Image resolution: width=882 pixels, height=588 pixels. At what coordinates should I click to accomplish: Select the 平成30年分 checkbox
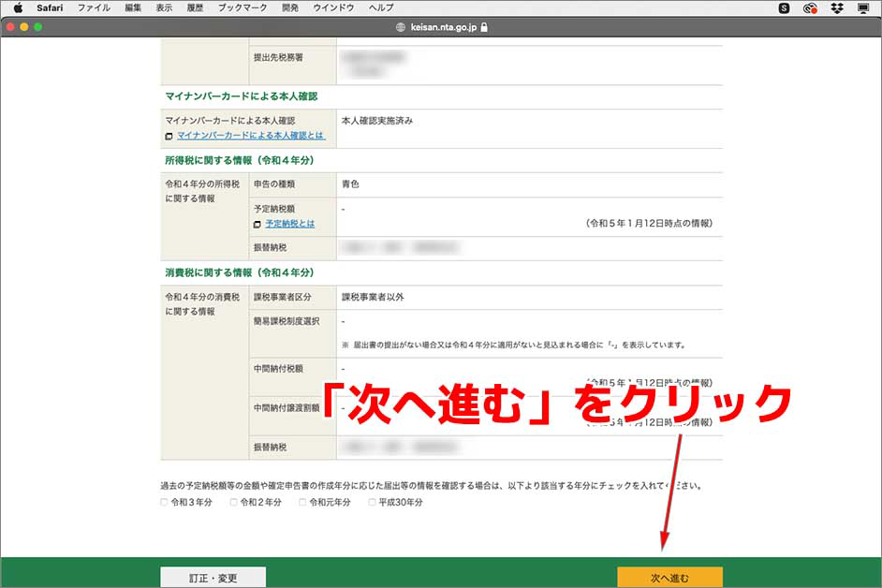[371, 505]
